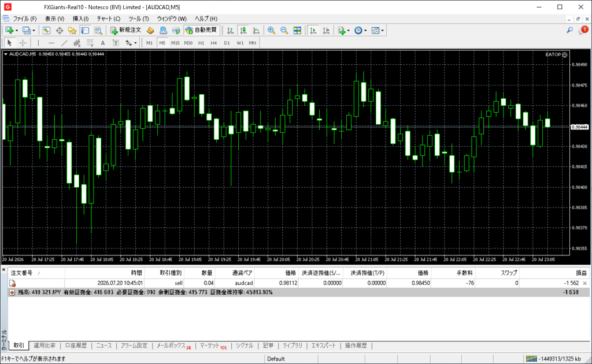Select the crosshair tool
The image size is (592, 364).
(x=23, y=43)
